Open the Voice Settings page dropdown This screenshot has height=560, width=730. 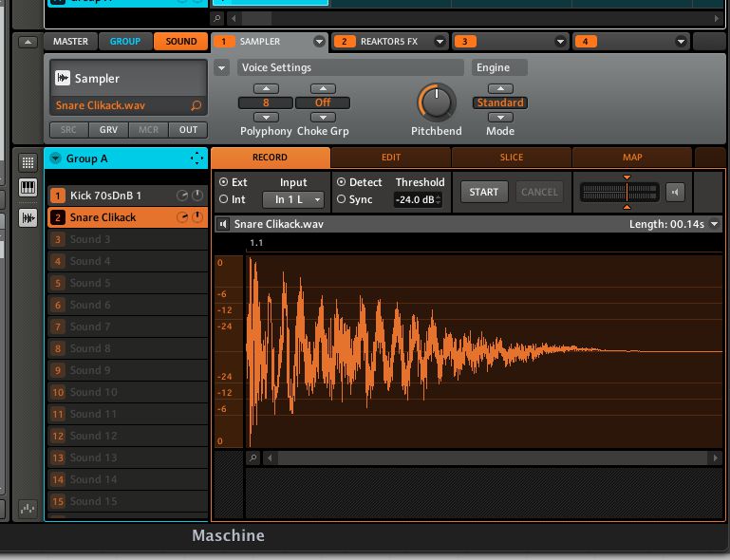221,68
